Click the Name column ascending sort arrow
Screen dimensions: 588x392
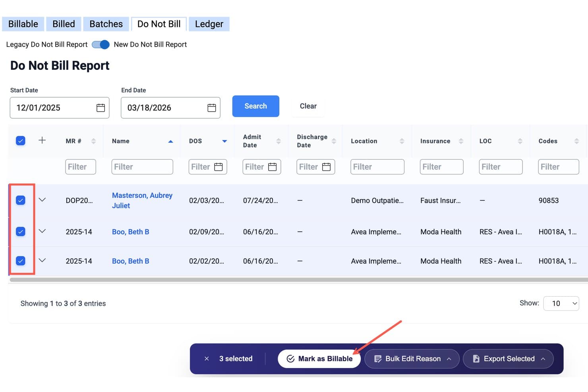click(170, 141)
